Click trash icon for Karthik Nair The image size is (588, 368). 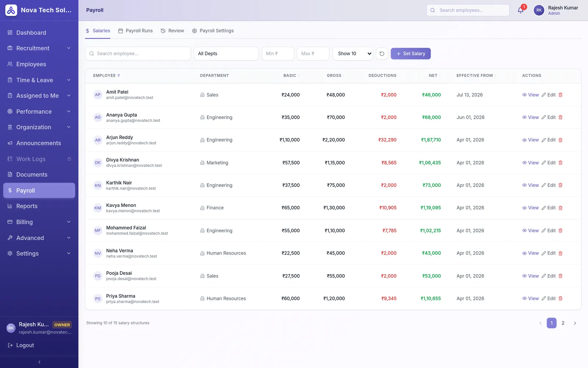[560, 185]
